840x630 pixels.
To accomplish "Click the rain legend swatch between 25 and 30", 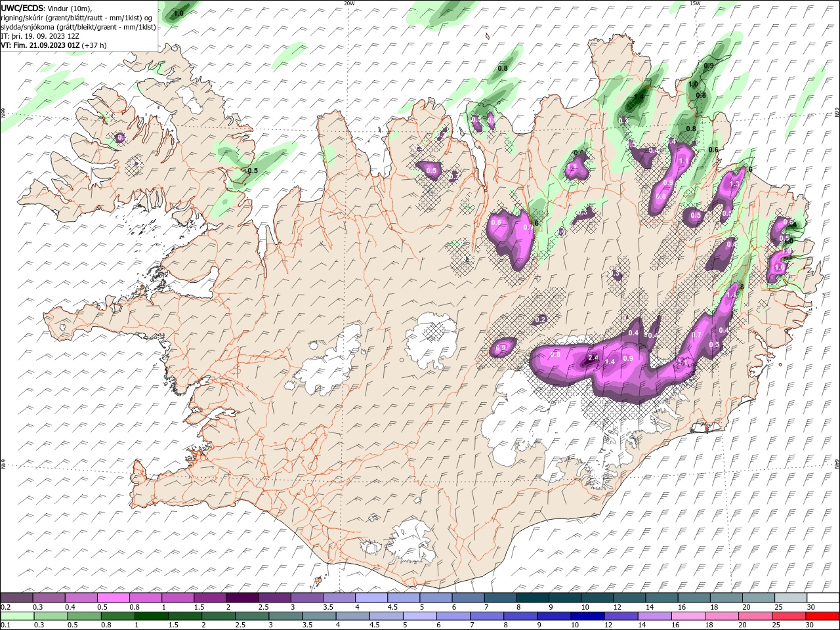I will [x=788, y=616].
